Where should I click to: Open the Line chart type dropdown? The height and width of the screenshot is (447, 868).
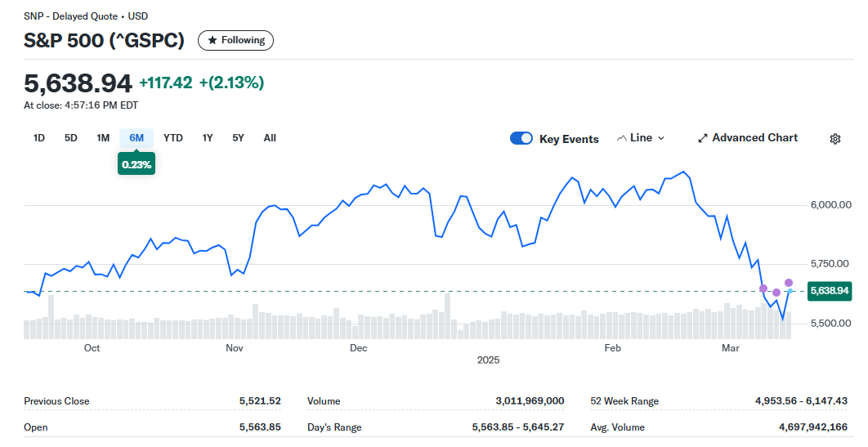pos(641,138)
